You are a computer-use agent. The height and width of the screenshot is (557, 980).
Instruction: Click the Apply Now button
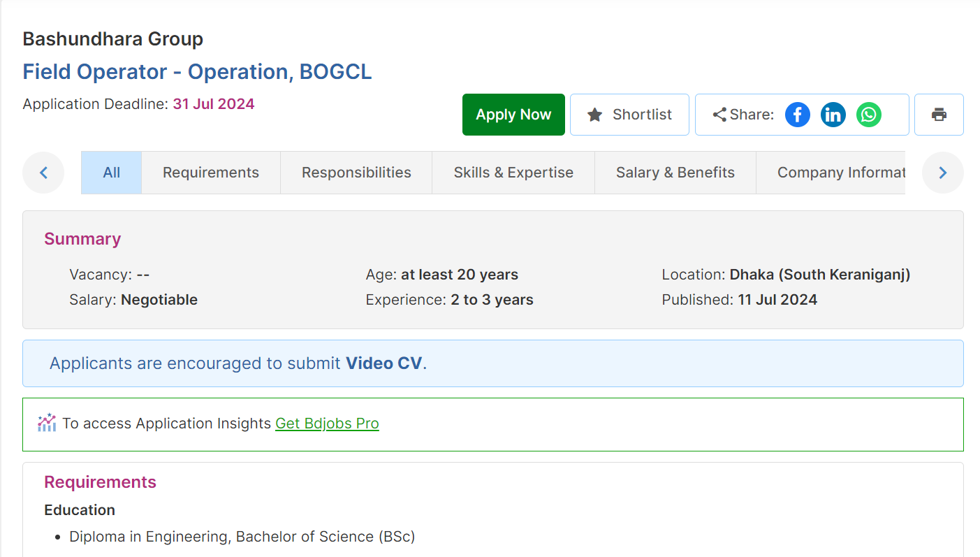click(x=513, y=115)
